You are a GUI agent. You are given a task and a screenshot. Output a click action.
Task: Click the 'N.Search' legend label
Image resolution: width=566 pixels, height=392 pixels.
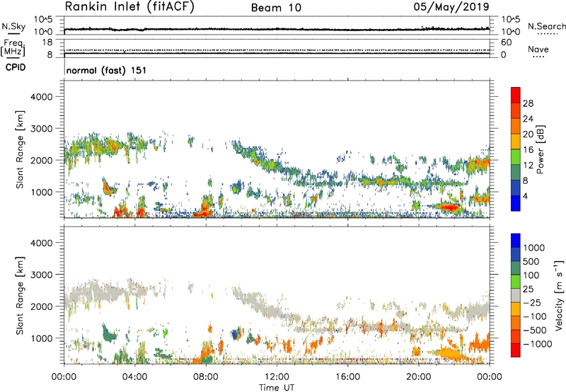tap(547, 26)
